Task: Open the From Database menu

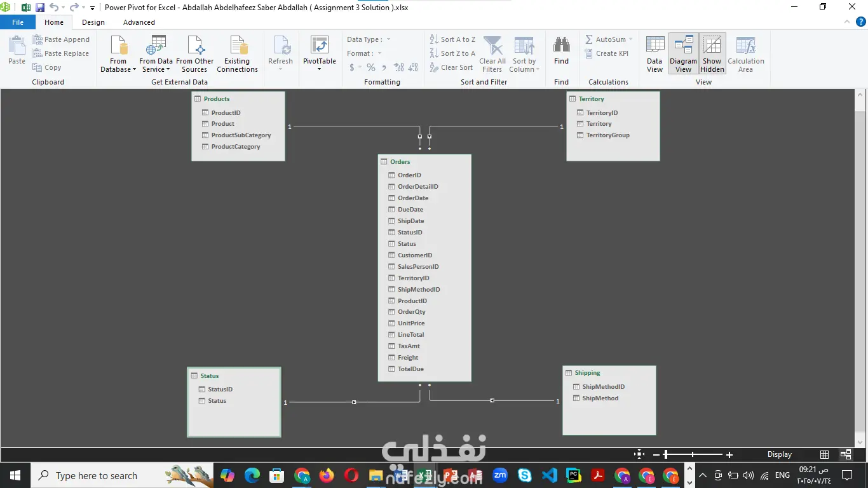Action: pyautogui.click(x=118, y=54)
